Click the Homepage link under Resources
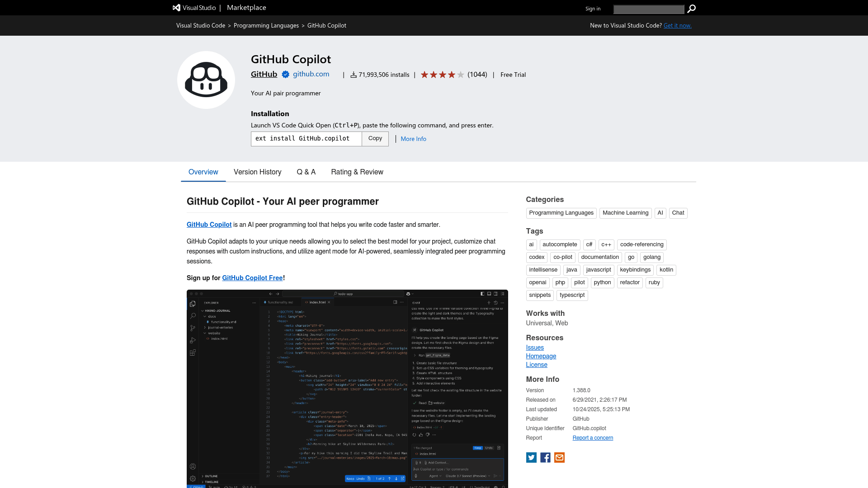This screenshot has width=868, height=488. coord(541,356)
